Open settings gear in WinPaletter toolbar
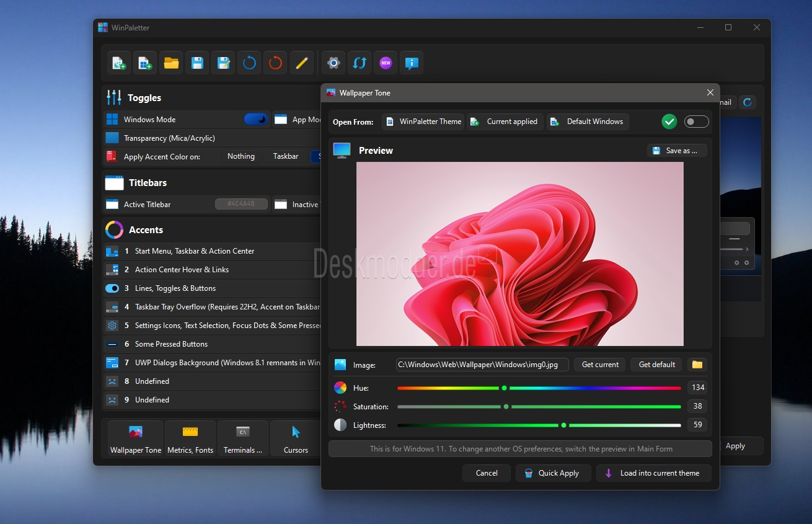812x524 pixels. coord(333,63)
